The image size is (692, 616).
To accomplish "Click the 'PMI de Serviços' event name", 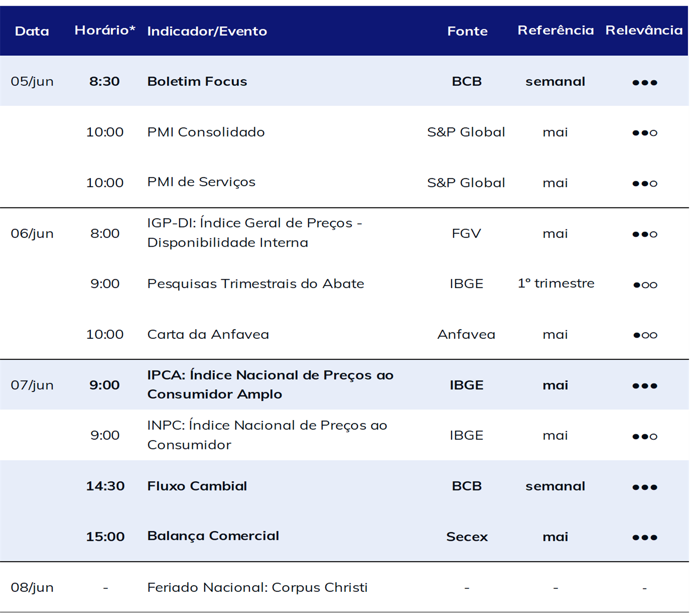I will coord(201,182).
